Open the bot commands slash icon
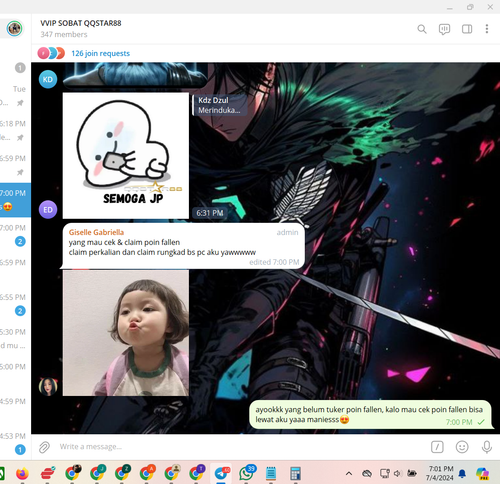The width and height of the screenshot is (500, 484). (437, 447)
